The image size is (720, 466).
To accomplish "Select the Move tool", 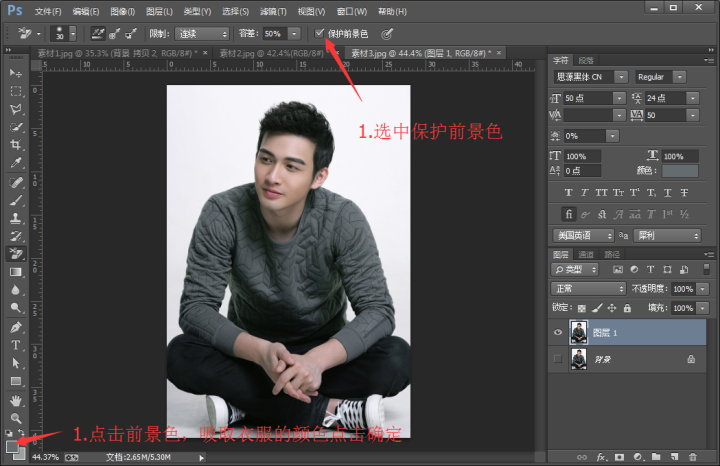I will tap(16, 74).
